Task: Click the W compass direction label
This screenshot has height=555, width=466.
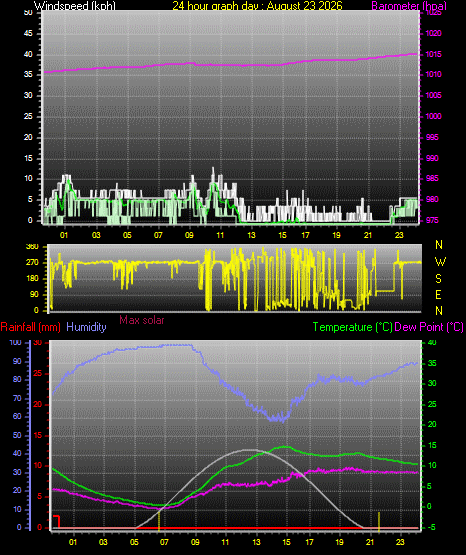Action: tap(440, 262)
